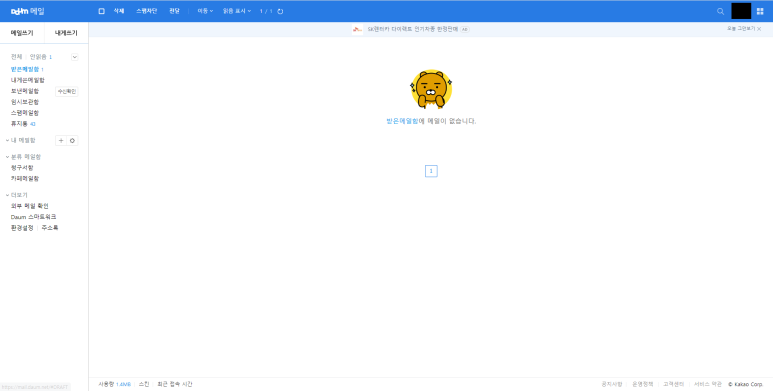Open 내게쓴메일함 folder

click(28, 80)
